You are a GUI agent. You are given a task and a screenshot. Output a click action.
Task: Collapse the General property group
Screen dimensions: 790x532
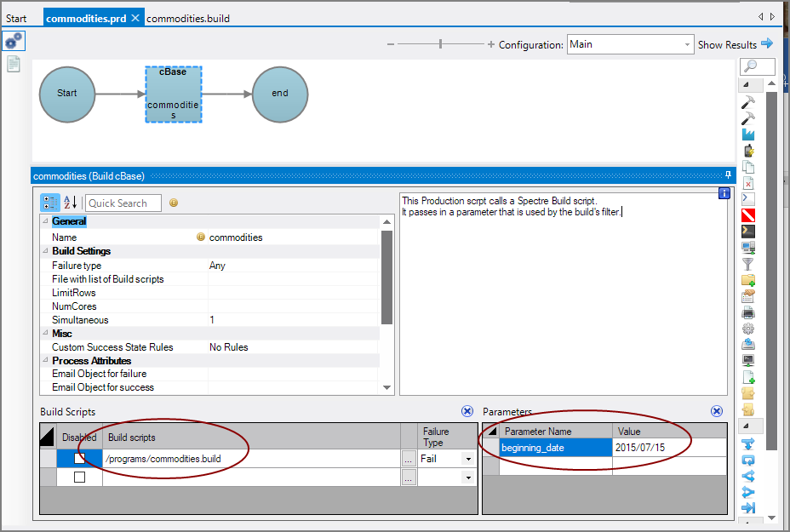[x=45, y=220]
